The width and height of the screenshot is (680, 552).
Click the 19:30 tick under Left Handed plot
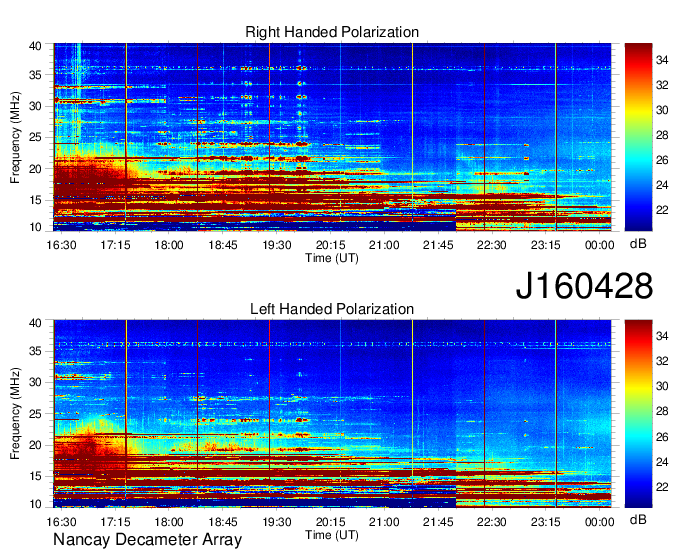(x=276, y=522)
